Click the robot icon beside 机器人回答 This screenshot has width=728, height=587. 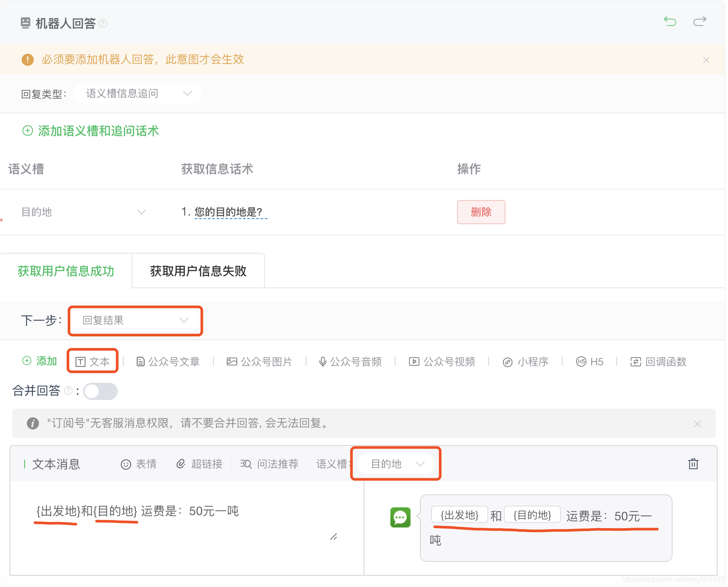26,23
